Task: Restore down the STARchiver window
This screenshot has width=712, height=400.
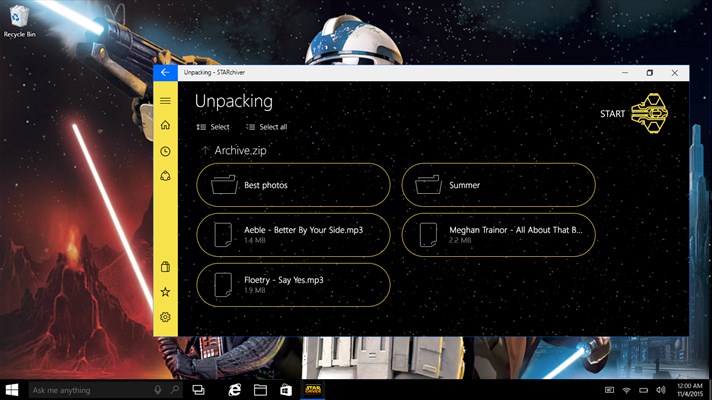Action: 650,73
